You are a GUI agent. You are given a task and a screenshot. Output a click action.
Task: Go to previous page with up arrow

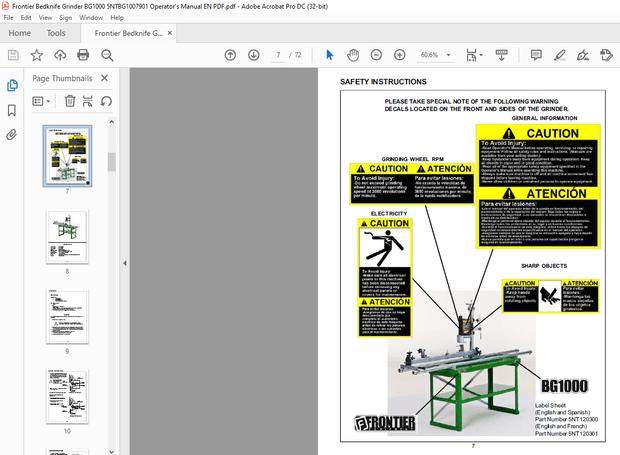tap(229, 55)
